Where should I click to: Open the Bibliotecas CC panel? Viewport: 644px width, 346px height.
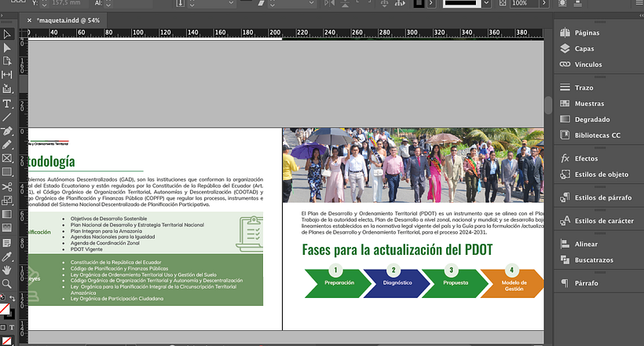[598, 135]
